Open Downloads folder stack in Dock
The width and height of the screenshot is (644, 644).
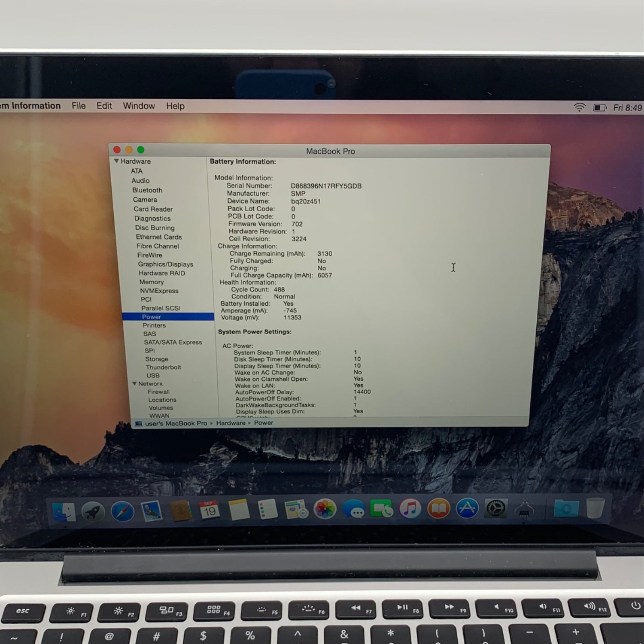pos(566,508)
